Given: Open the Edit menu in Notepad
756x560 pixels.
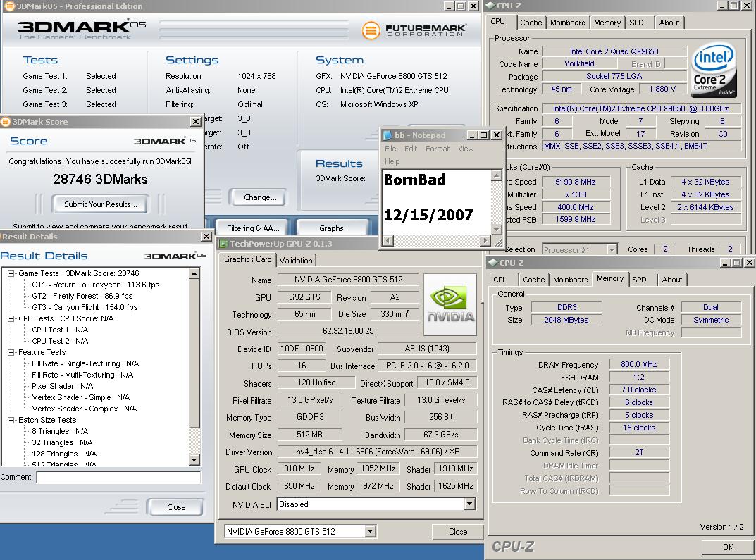Looking at the screenshot, I should [411, 149].
